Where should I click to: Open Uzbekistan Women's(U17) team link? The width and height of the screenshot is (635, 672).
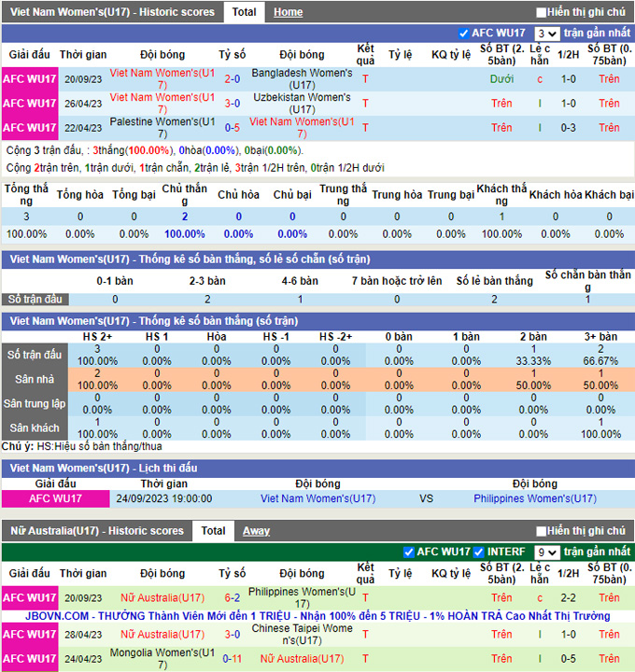[302, 103]
